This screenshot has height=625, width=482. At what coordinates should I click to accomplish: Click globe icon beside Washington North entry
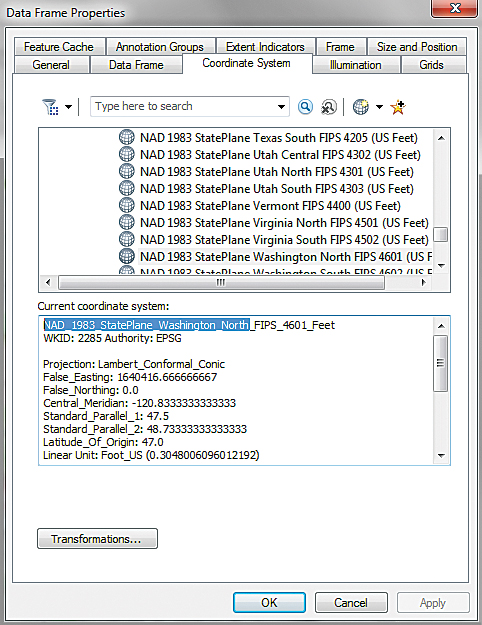pyautogui.click(x=127, y=257)
